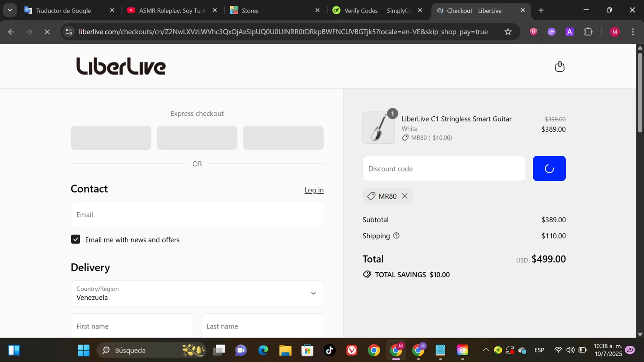Click the site information icon
644x362 pixels.
69,32
